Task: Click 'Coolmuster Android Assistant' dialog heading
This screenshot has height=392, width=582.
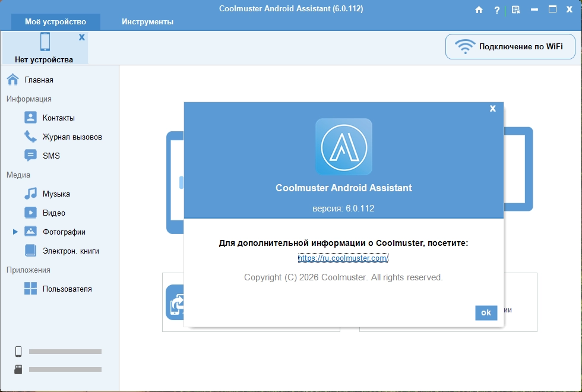Action: click(x=344, y=188)
